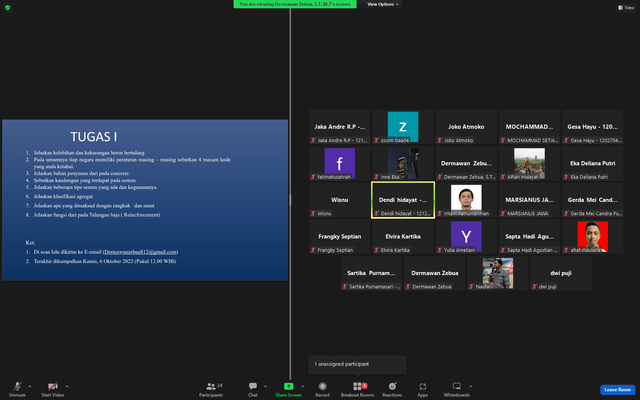
Task: Select Joko Atmoko participant tile
Action: tap(466, 127)
